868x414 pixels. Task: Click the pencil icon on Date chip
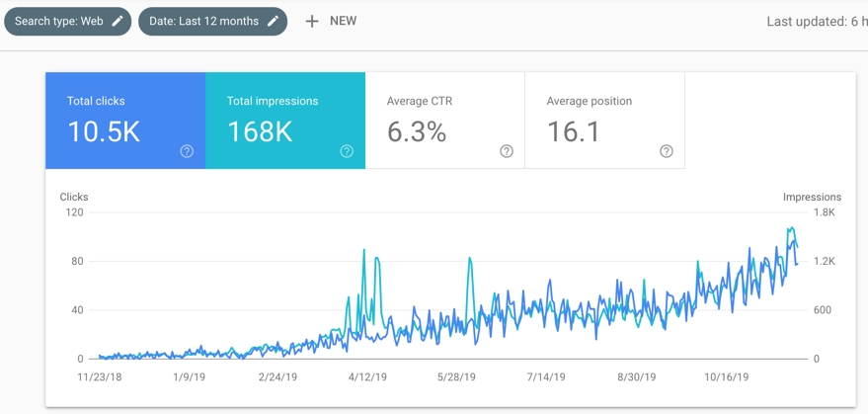tap(273, 21)
